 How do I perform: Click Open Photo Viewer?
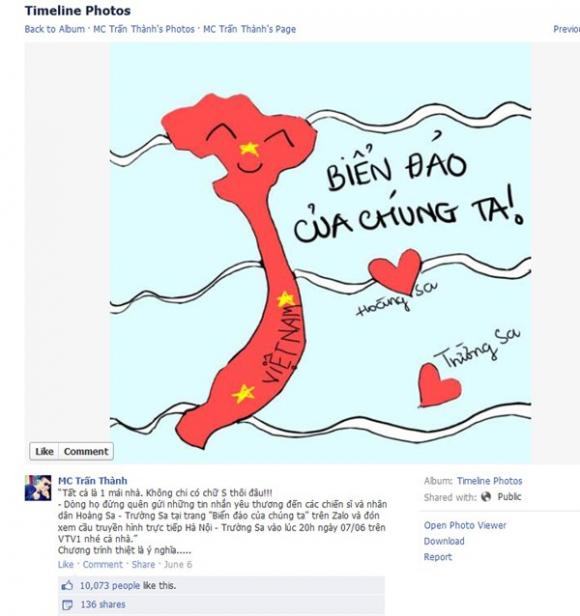pos(465,525)
